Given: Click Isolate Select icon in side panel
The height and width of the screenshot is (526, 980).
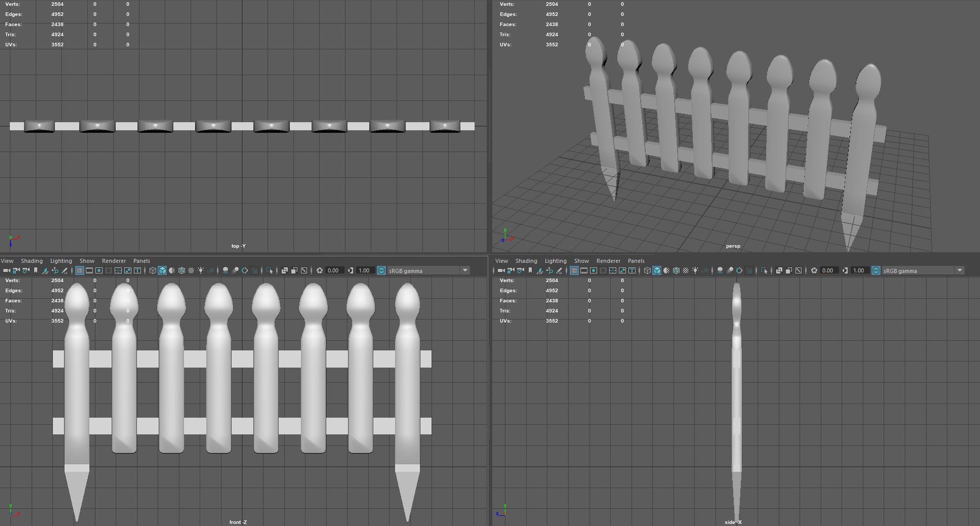Looking at the screenshot, I should [x=764, y=270].
